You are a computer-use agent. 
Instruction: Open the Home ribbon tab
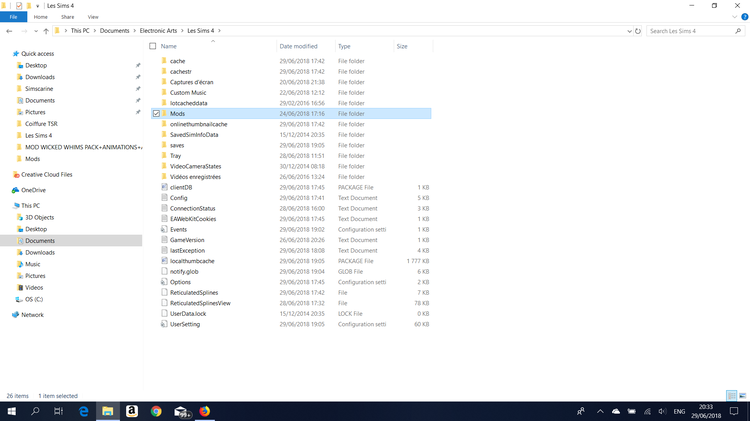[41, 17]
